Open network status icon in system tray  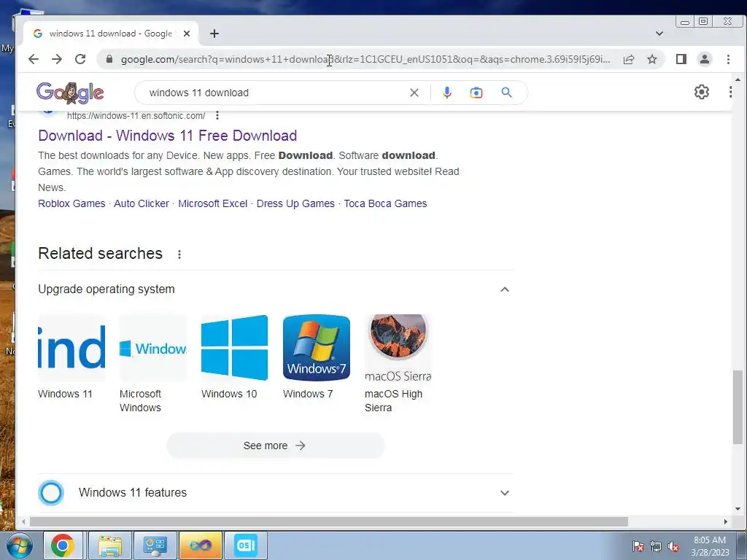(656, 547)
